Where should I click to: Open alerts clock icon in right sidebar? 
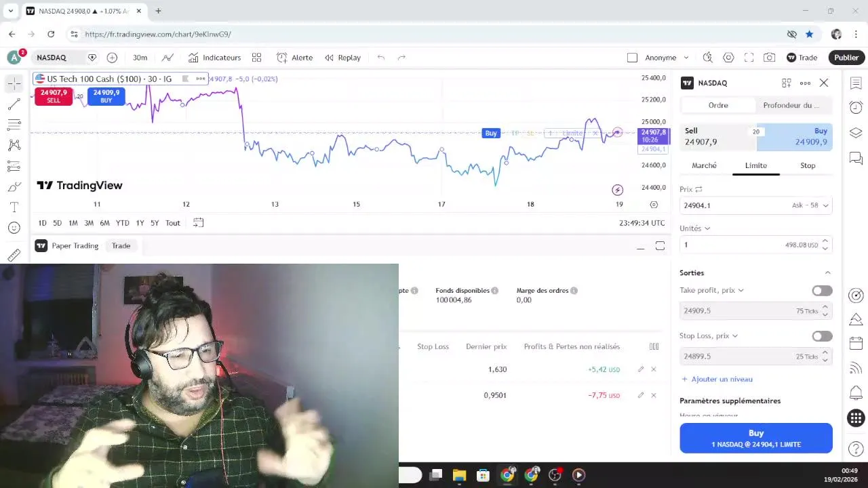coord(856,107)
